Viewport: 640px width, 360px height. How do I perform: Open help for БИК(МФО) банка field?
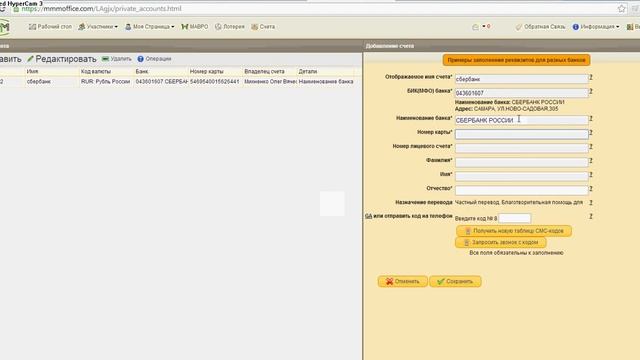591,91
